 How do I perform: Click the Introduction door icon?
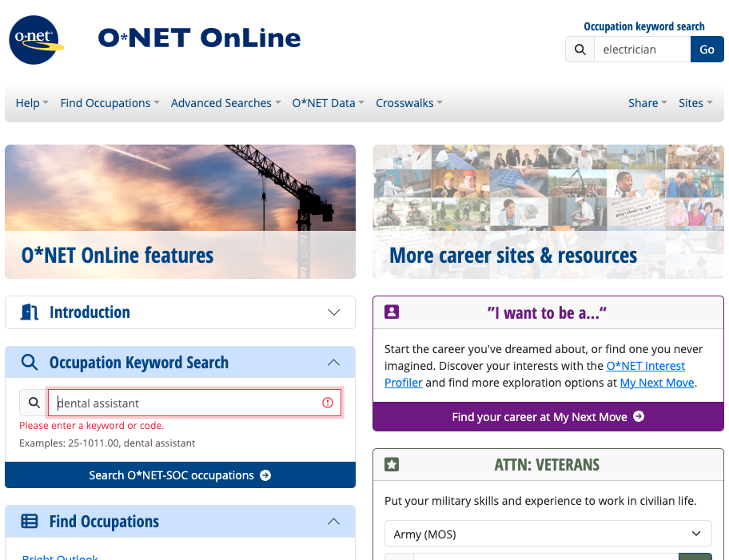(x=29, y=312)
